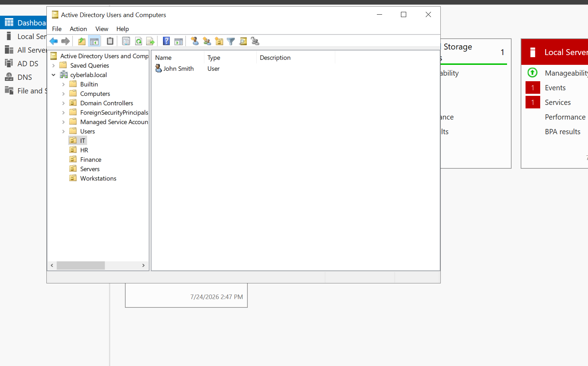
Task: Expand the Managed Service Accounts container
Action: pyautogui.click(x=63, y=122)
